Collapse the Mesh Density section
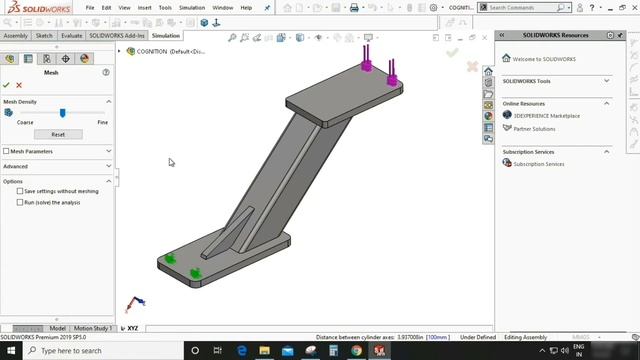This screenshot has width=640, height=360. (x=109, y=102)
